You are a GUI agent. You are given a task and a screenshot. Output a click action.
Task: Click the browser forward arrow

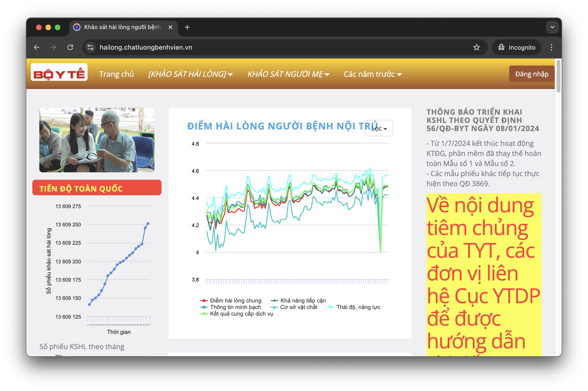53,47
